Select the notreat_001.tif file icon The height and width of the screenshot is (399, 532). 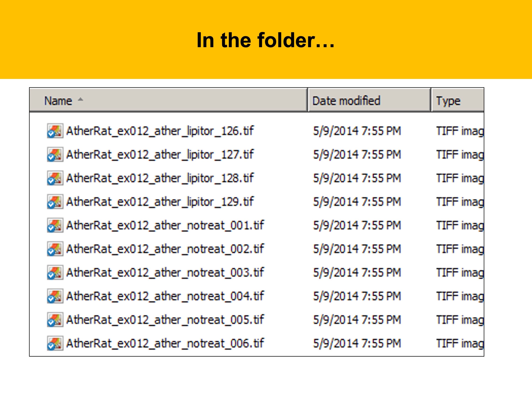[55, 225]
